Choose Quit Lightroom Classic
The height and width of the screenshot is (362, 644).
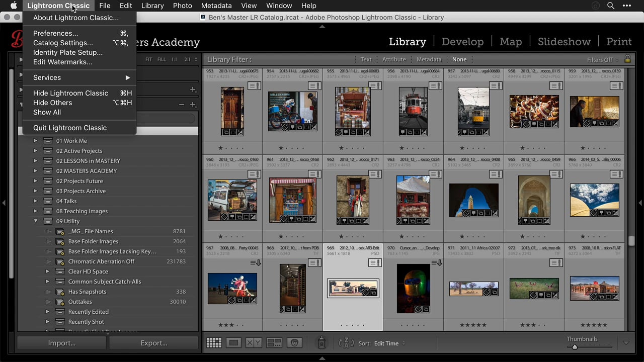pos(79,128)
